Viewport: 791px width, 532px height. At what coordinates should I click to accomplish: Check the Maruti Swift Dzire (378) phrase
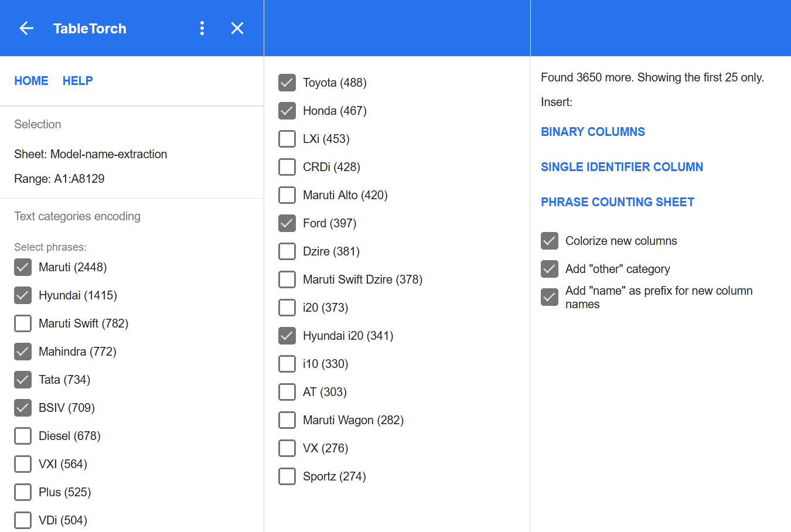287,279
